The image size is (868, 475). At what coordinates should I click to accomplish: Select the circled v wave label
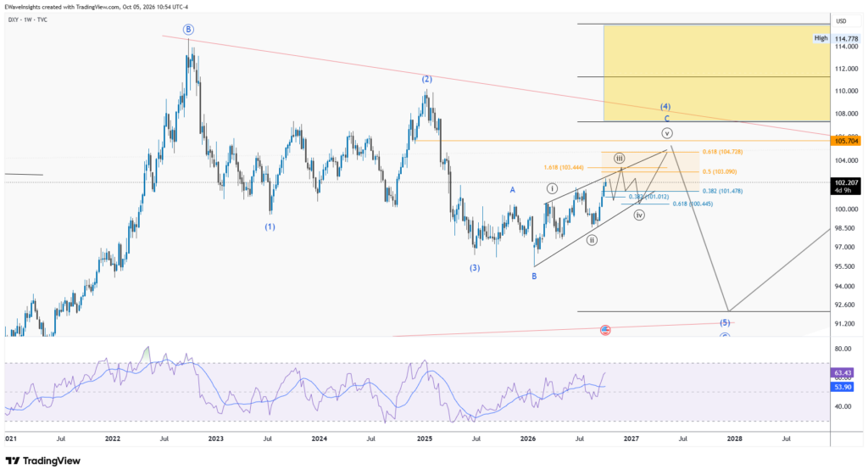[x=667, y=133]
